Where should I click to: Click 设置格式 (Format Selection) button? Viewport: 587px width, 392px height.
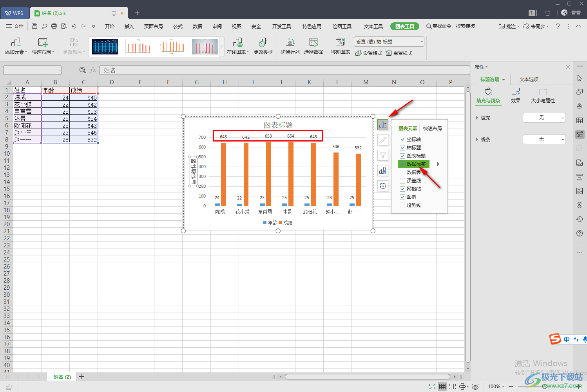tap(369, 53)
